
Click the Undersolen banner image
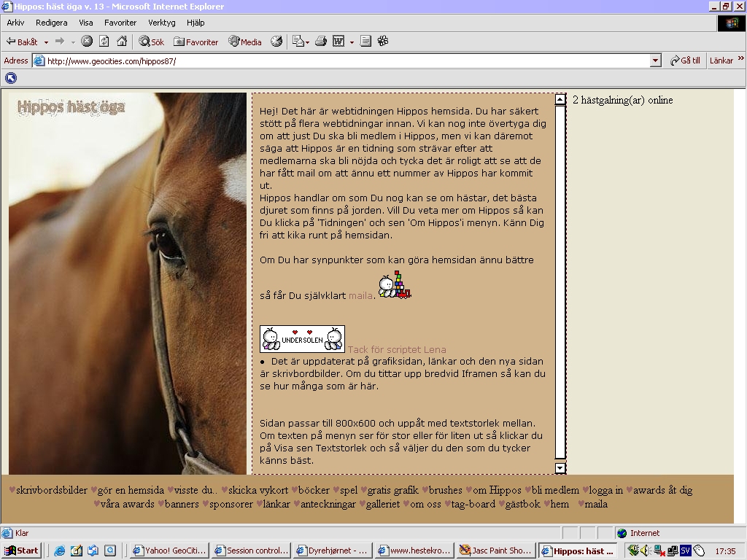click(302, 339)
